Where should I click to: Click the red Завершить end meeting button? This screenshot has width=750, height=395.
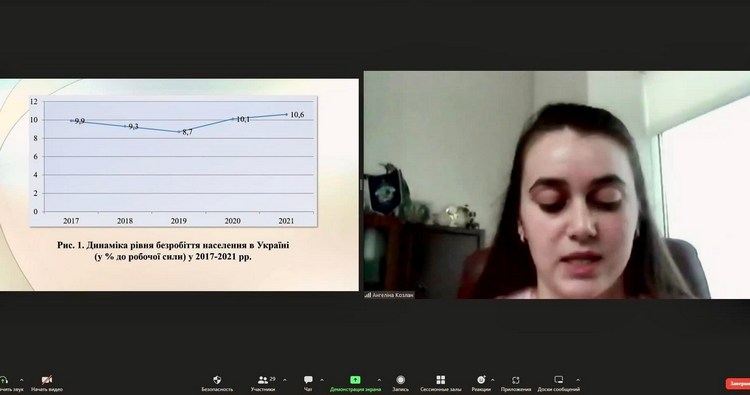coord(738,384)
